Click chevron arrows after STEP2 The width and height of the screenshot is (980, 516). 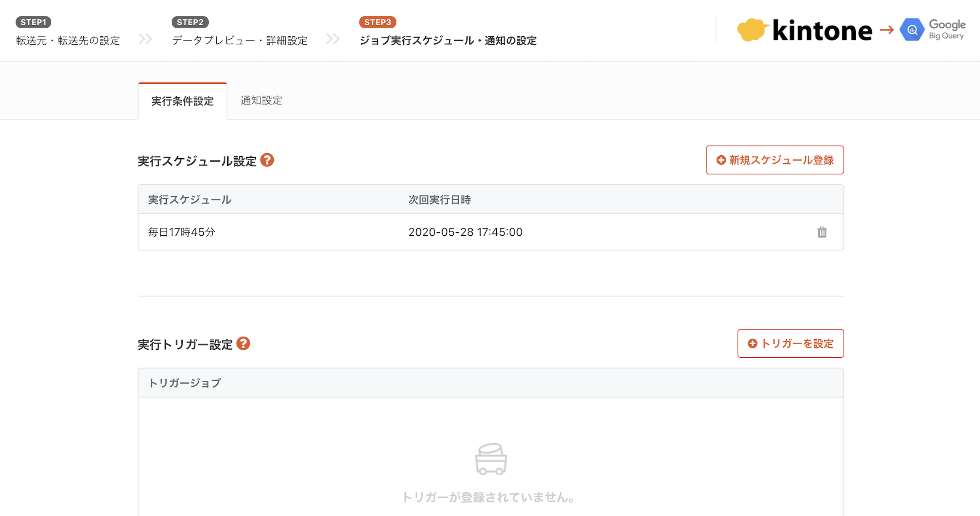(x=333, y=39)
